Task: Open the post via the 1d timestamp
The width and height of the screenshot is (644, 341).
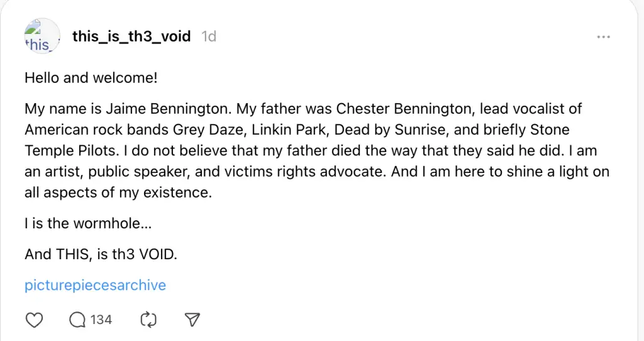Action: click(x=209, y=36)
